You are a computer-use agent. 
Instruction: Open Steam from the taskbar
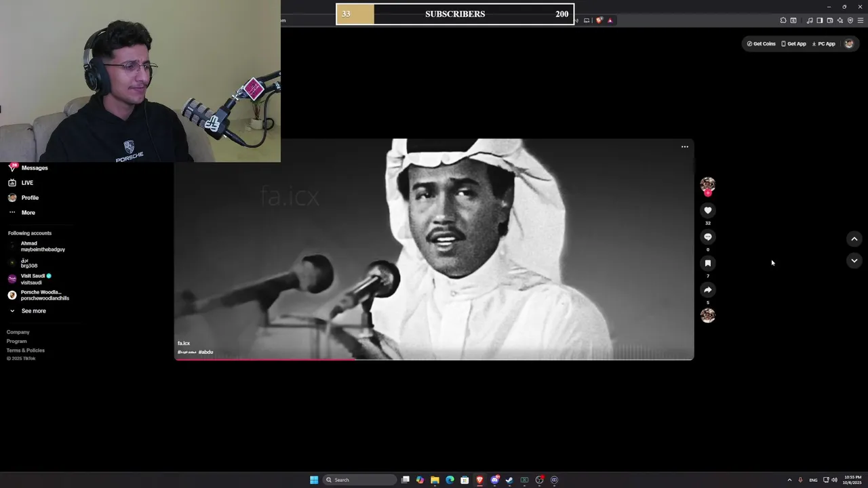coord(509,480)
